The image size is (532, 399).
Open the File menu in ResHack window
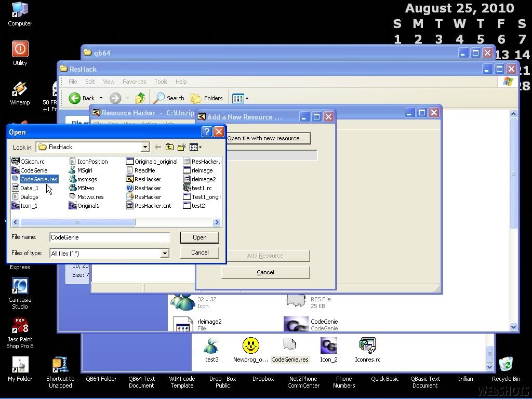[73, 82]
